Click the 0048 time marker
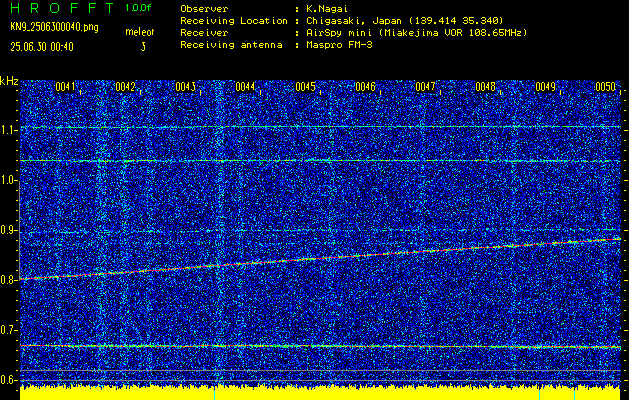629x400 pixels. (x=485, y=87)
